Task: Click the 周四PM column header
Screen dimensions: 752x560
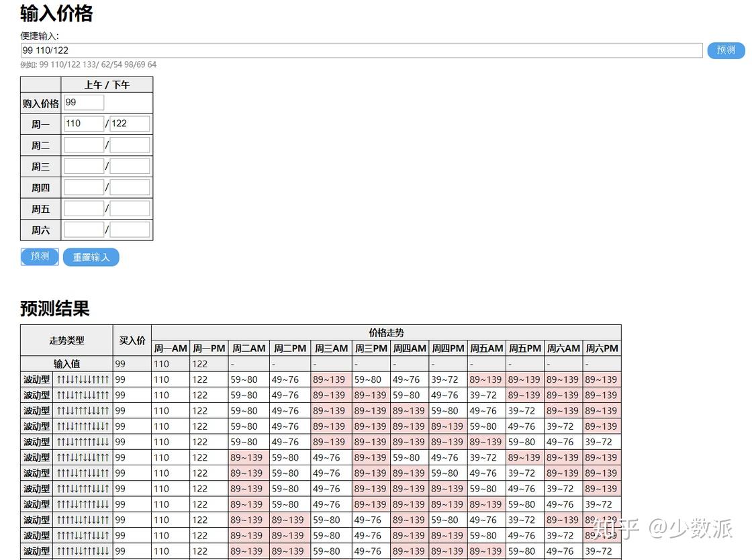Action: (448, 348)
